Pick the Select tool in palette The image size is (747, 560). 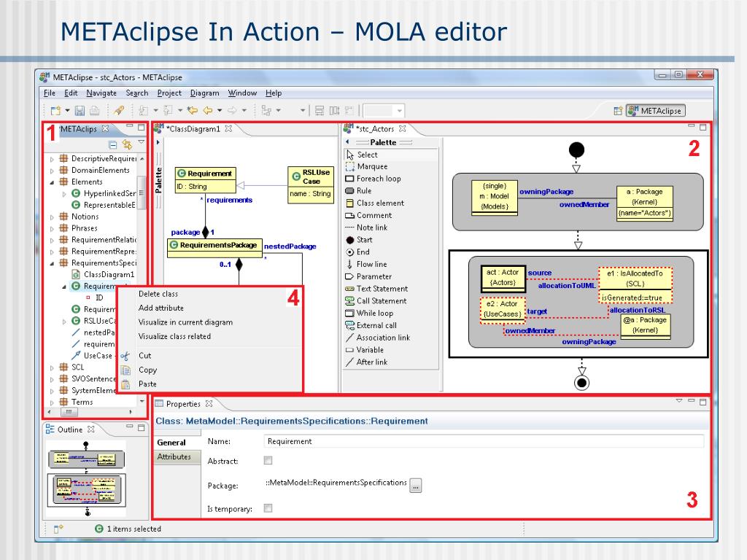pos(361,155)
